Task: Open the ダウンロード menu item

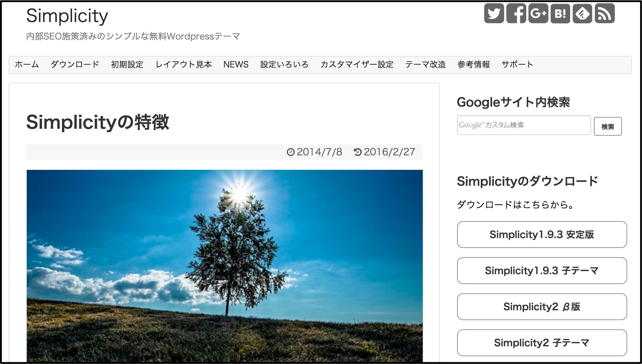Action: (75, 65)
